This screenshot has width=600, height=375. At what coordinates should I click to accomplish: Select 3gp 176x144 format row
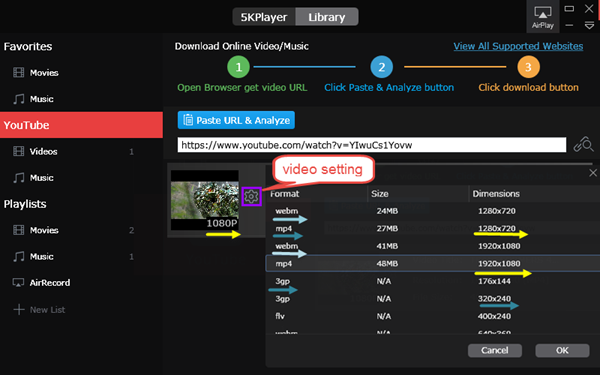(x=433, y=281)
